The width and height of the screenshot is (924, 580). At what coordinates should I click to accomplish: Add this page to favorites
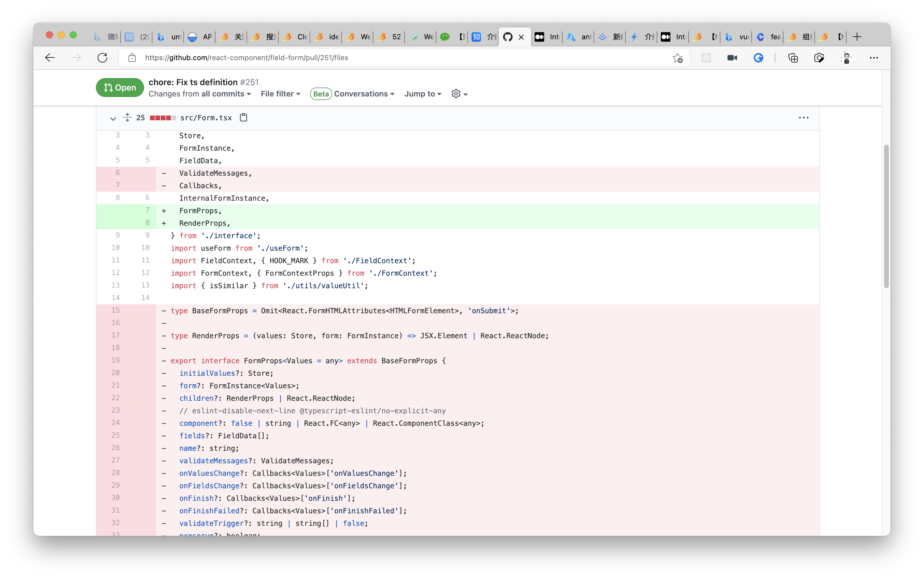(x=678, y=58)
